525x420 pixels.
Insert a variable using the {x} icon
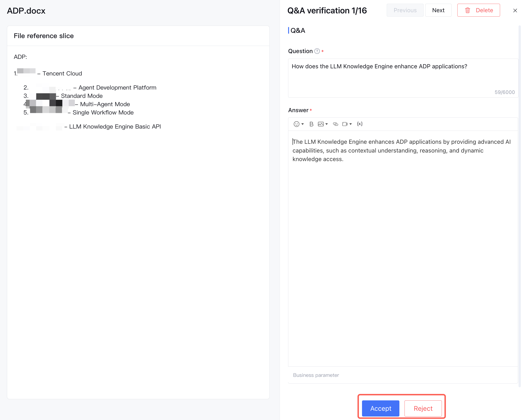point(360,124)
